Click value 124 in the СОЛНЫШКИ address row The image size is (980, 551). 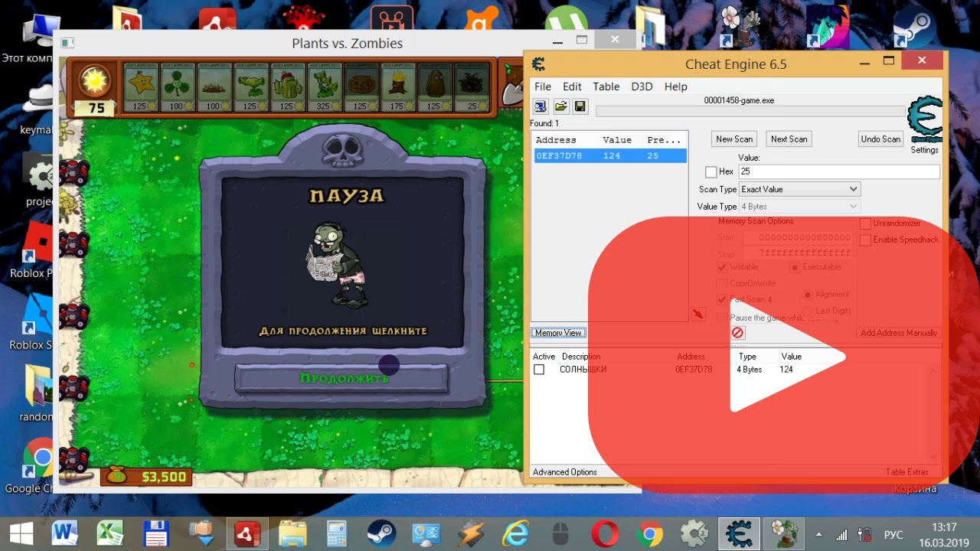tap(786, 370)
